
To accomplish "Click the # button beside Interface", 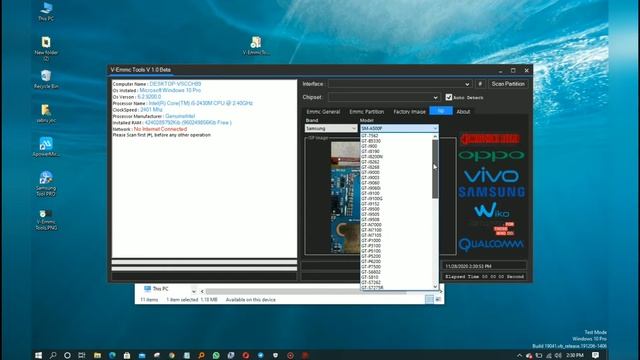I will click(480, 84).
